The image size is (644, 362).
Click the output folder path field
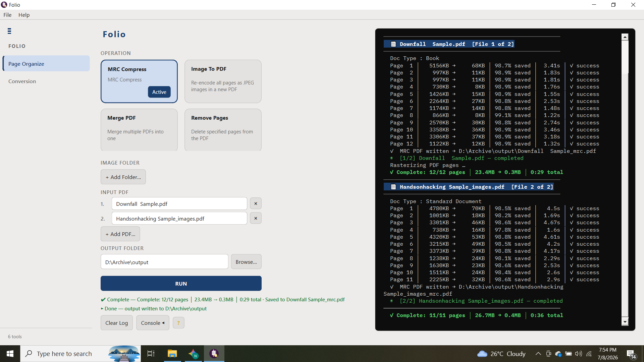164,262
